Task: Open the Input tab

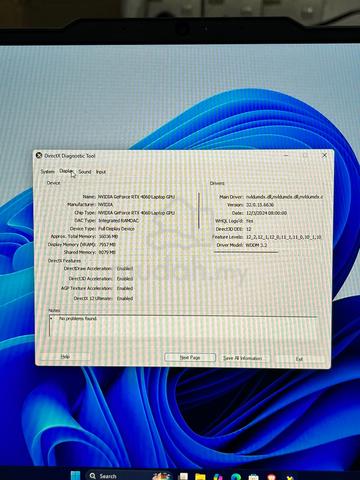Action: pyautogui.click(x=101, y=172)
